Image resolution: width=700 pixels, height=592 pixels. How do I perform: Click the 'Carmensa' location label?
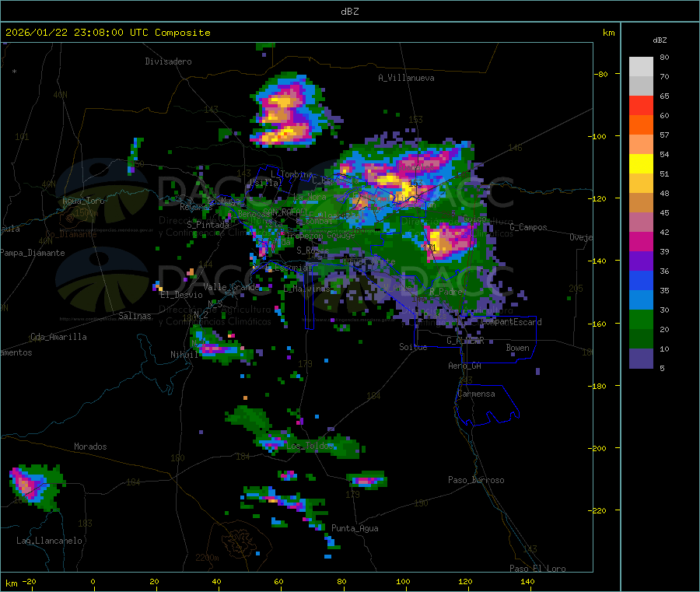point(476,394)
